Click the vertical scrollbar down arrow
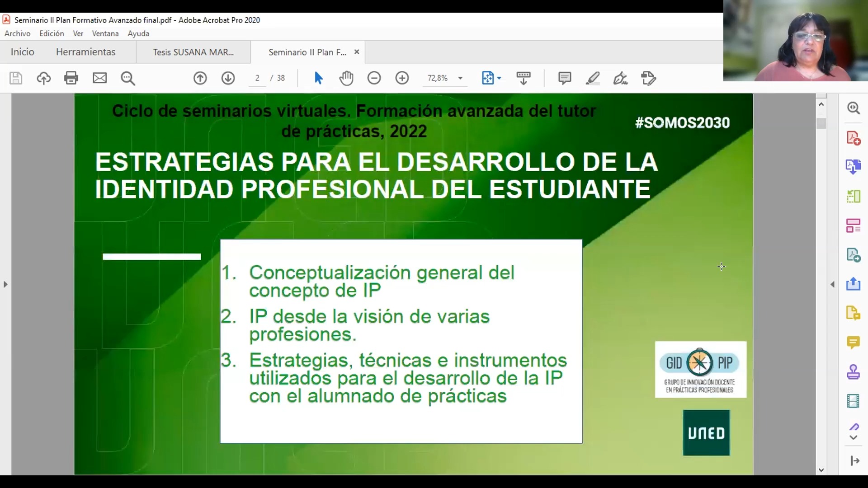The image size is (868, 488). point(821,470)
